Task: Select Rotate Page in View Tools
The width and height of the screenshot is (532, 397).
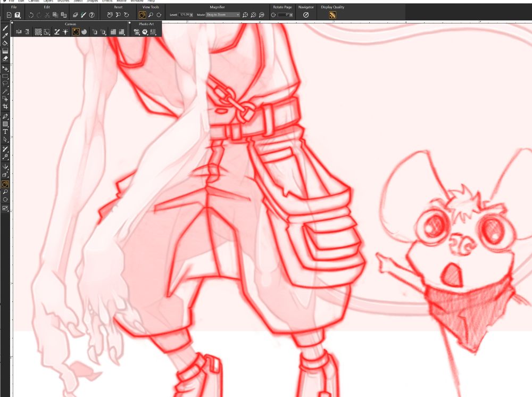Action: [x=159, y=15]
